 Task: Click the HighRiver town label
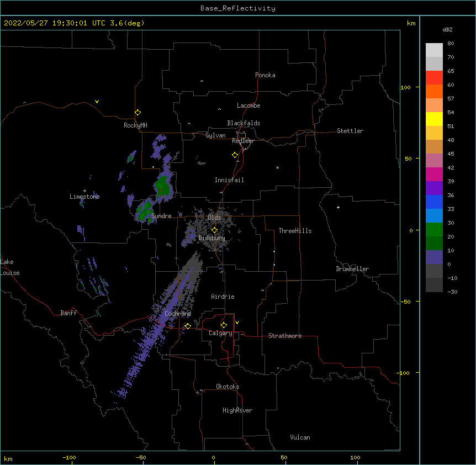click(237, 410)
